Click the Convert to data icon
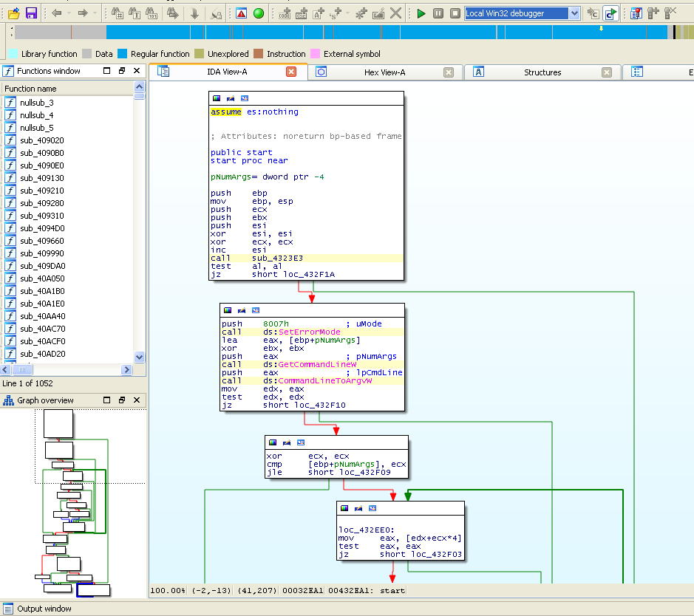The width and height of the screenshot is (694, 616). point(302,13)
